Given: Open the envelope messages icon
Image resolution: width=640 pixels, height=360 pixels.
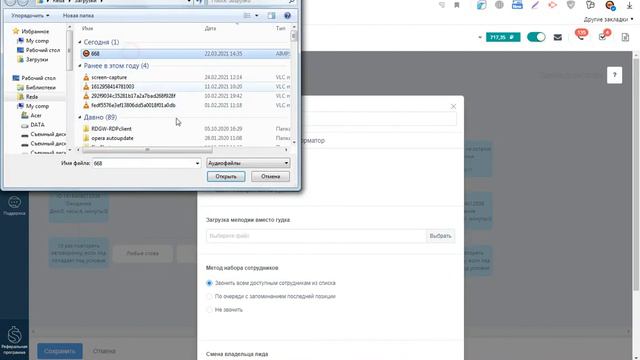Looking at the screenshot, I should [x=558, y=38].
